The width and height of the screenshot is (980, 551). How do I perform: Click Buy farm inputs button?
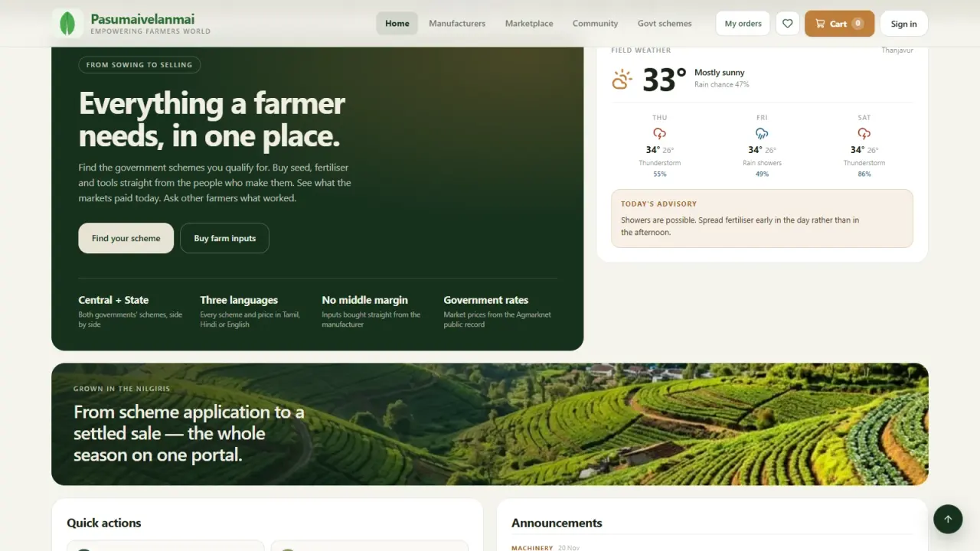pyautogui.click(x=225, y=238)
